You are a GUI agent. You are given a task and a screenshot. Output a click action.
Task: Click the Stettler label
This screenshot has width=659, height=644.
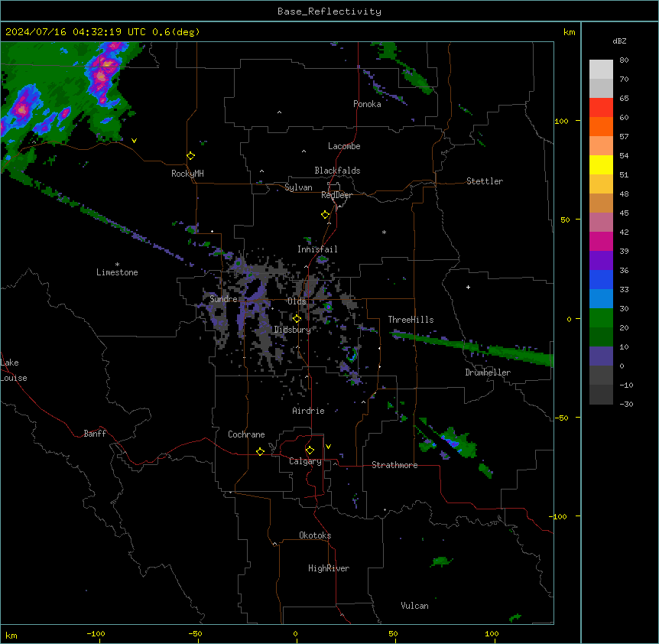[x=485, y=181]
